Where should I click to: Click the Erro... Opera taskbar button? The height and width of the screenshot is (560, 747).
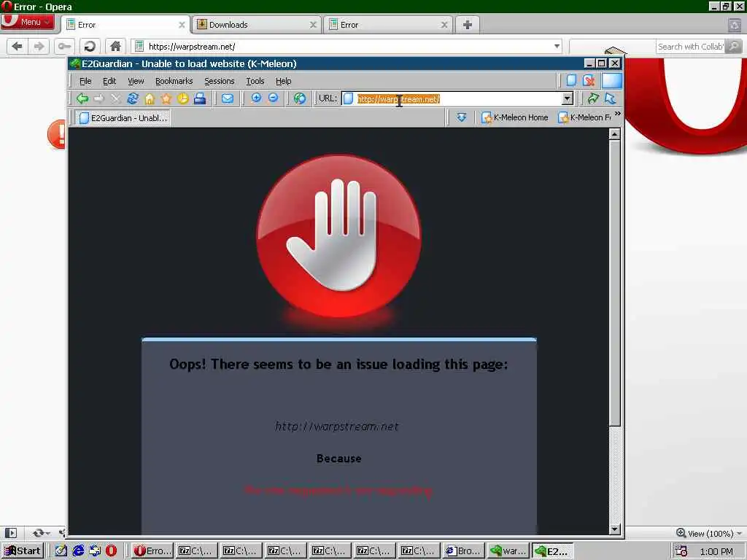pos(152,551)
